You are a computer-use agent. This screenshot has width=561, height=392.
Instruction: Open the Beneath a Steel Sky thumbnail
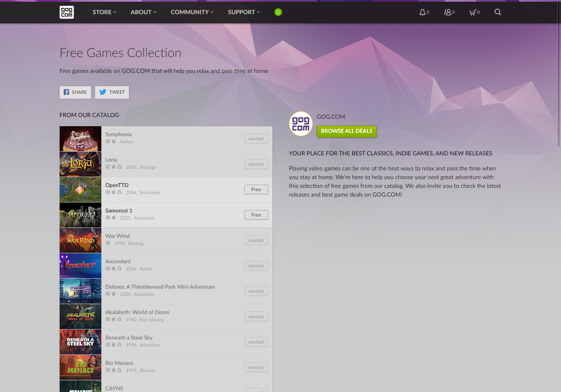click(x=81, y=342)
